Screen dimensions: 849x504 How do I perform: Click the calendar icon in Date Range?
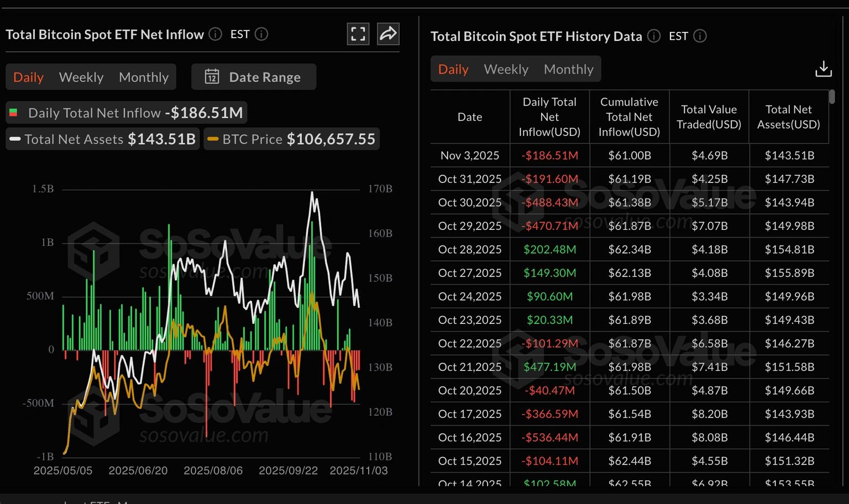[212, 77]
